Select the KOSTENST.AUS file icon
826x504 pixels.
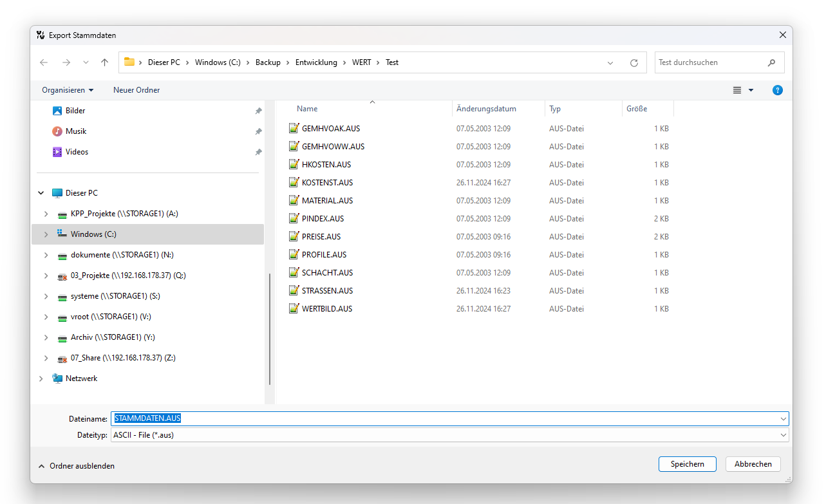pyautogui.click(x=294, y=183)
